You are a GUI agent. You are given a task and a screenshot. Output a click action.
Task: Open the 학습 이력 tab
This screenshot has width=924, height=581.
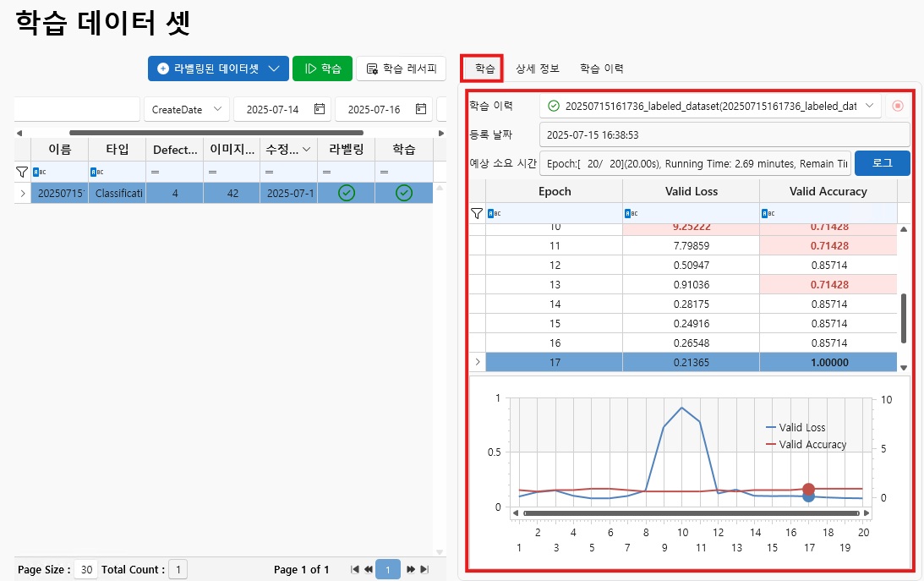[x=601, y=69]
